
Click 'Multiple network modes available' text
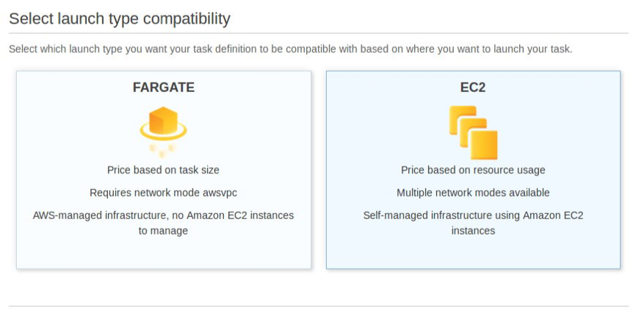click(x=473, y=193)
